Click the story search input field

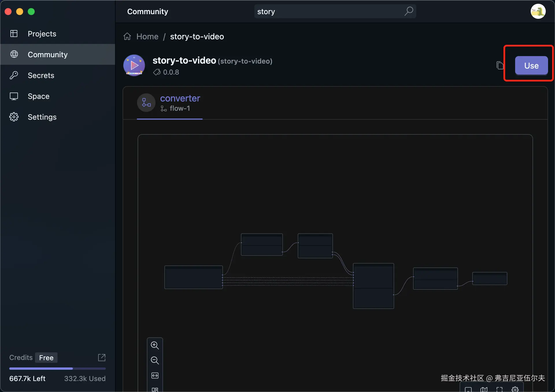pyautogui.click(x=327, y=12)
